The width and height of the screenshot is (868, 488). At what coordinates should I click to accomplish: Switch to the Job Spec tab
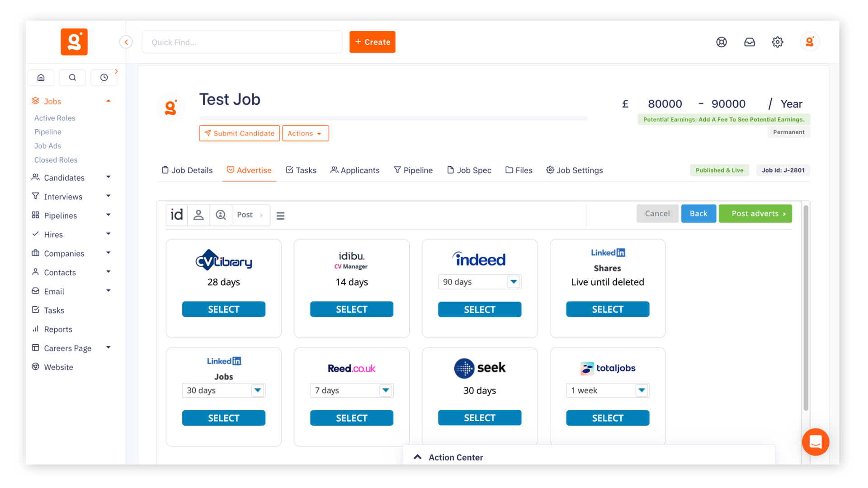coord(469,170)
